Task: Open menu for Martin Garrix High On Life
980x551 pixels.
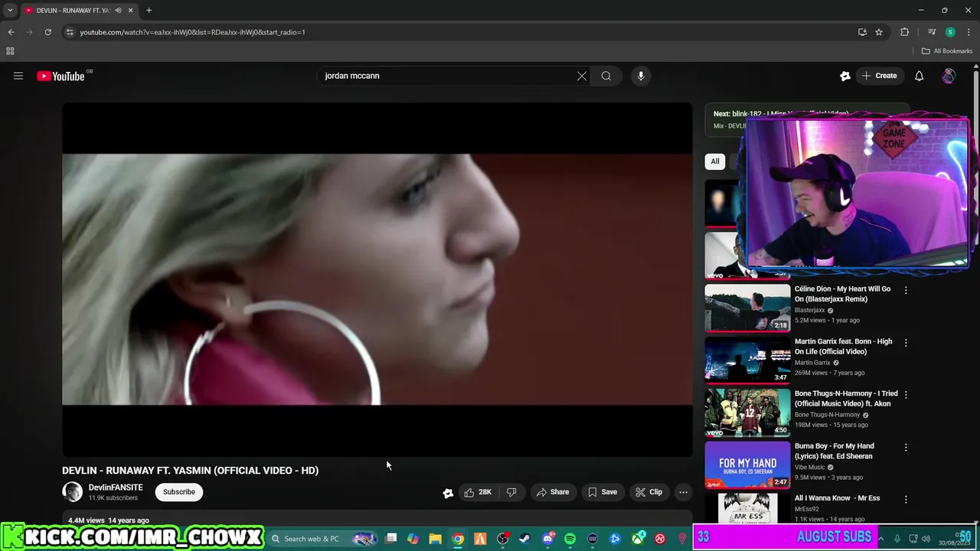Action: pos(906,343)
